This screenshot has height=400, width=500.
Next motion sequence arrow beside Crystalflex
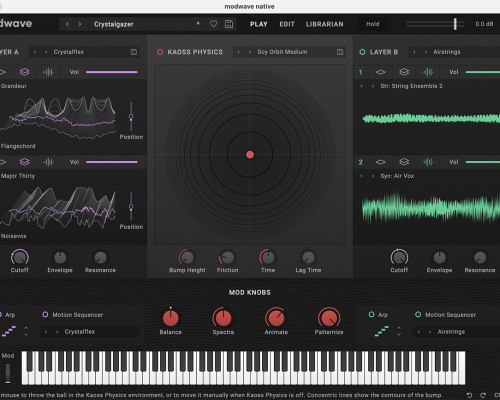pos(57,332)
